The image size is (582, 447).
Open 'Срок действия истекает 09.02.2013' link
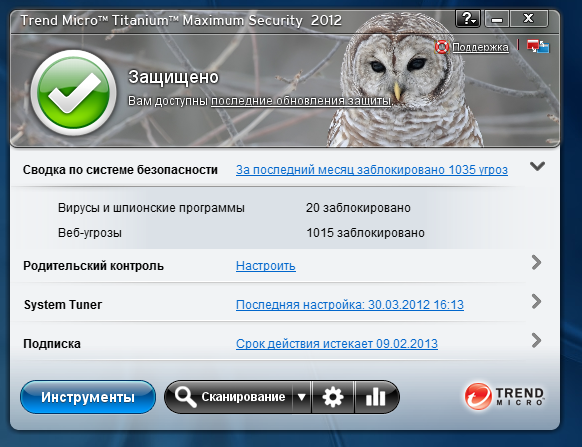pos(337,344)
